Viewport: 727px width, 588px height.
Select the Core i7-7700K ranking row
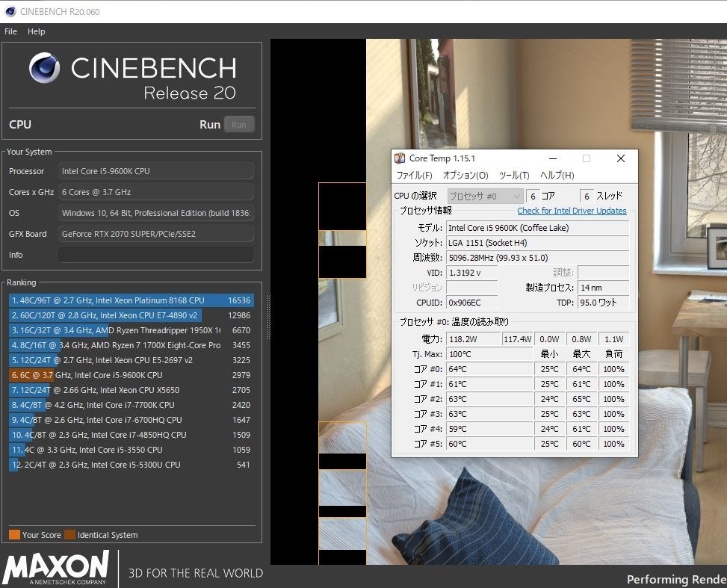(132, 405)
